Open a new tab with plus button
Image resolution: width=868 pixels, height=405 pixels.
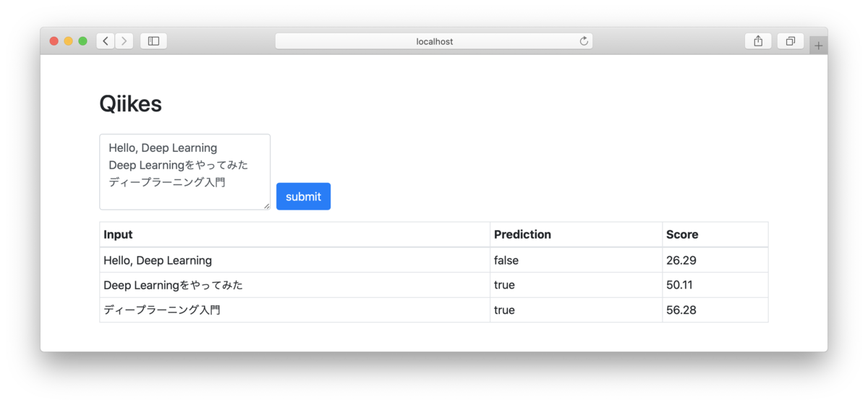818,46
